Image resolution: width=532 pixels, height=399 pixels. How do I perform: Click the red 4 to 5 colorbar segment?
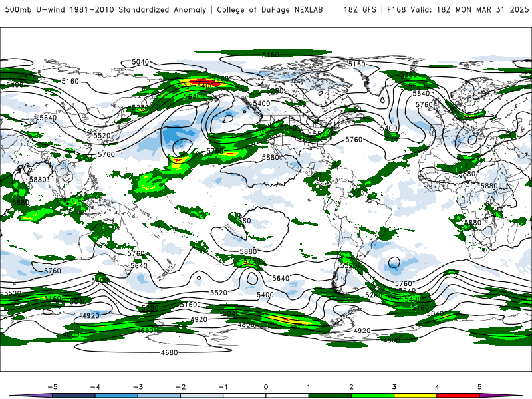458,396
